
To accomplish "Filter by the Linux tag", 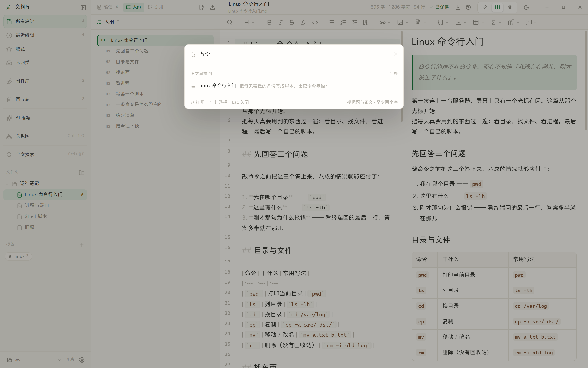I will (x=18, y=256).
